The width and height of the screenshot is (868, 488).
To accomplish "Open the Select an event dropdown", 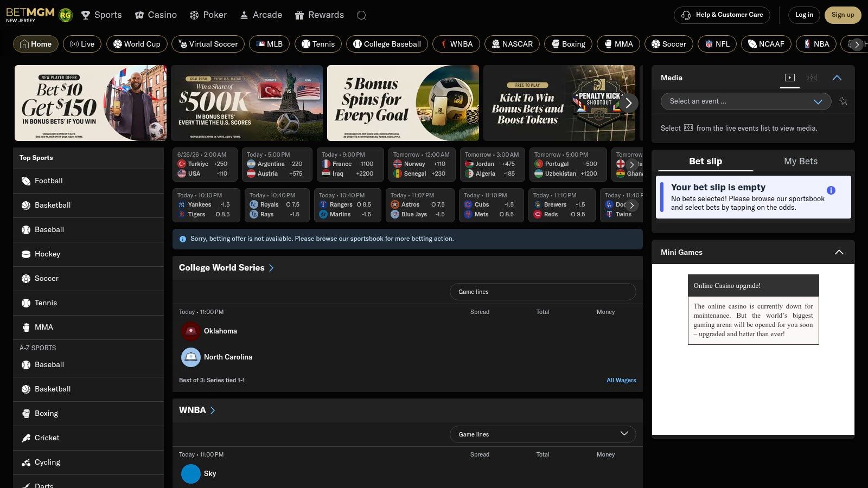I will point(746,101).
